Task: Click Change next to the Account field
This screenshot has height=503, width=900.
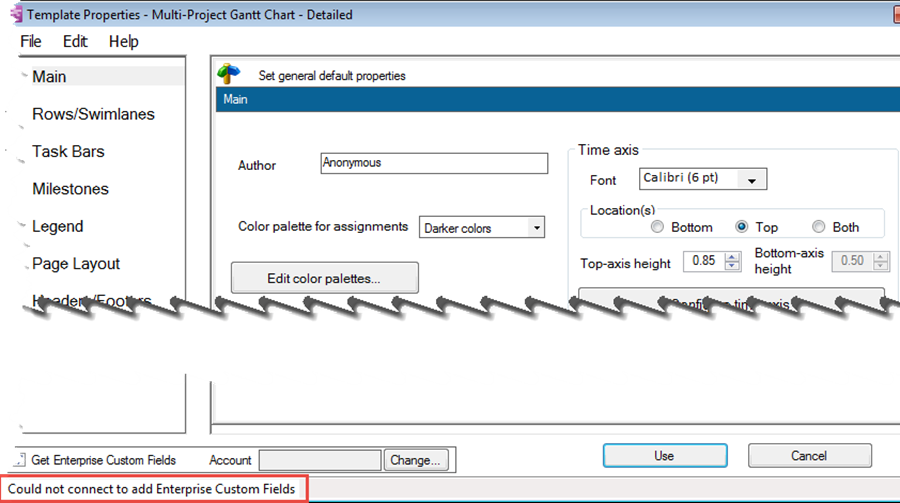Action: click(415, 460)
